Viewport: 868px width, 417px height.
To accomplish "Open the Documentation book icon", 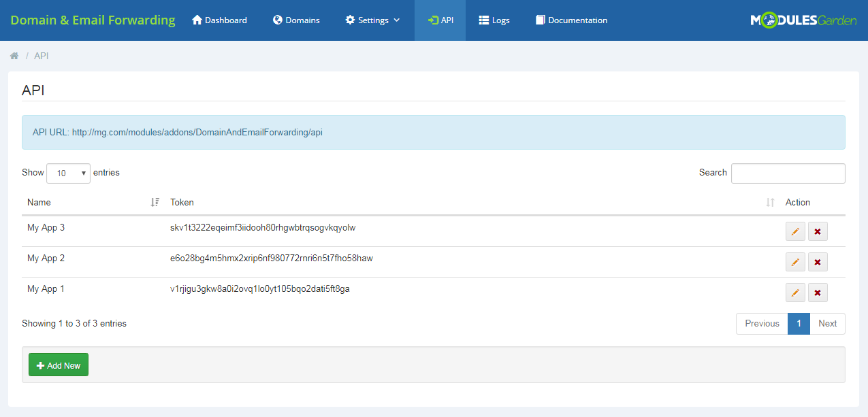I will pyautogui.click(x=539, y=20).
